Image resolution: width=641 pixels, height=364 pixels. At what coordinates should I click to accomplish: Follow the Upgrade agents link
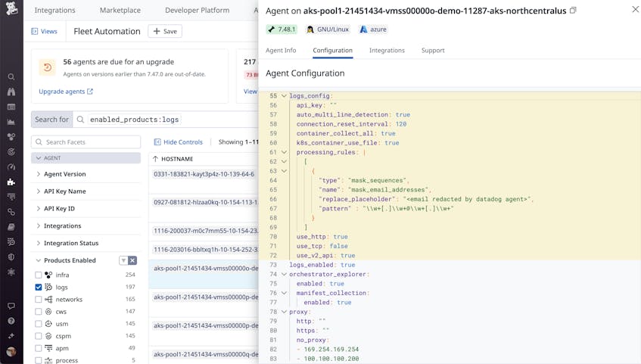click(66, 92)
